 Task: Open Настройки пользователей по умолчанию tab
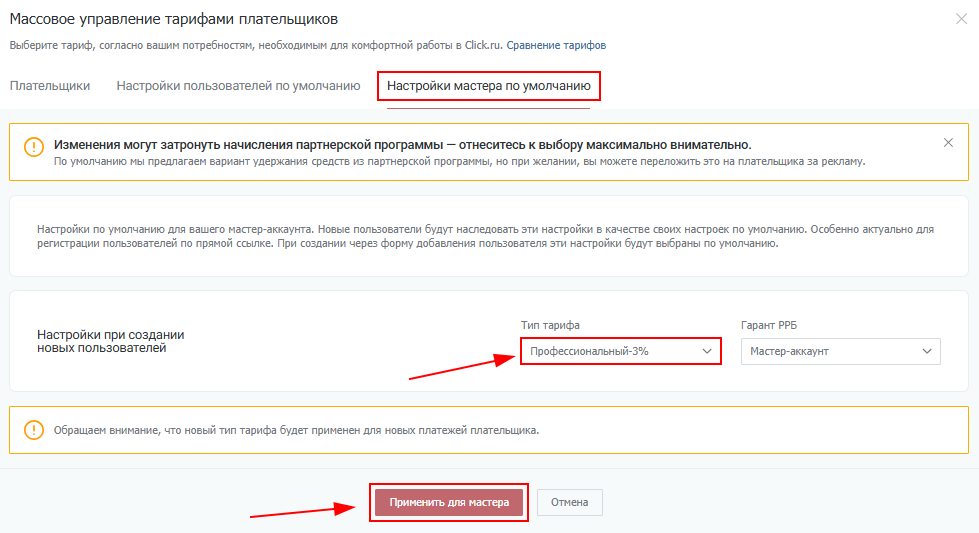[x=238, y=86]
